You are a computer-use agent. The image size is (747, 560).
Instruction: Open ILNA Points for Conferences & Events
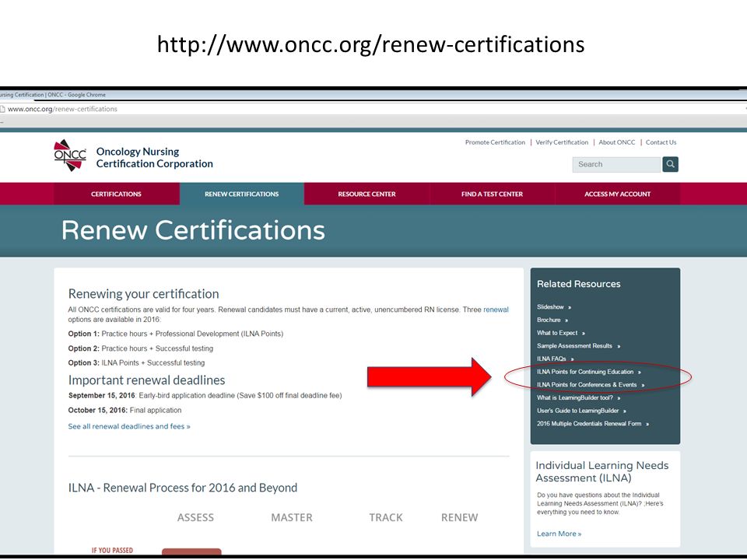coord(591,384)
